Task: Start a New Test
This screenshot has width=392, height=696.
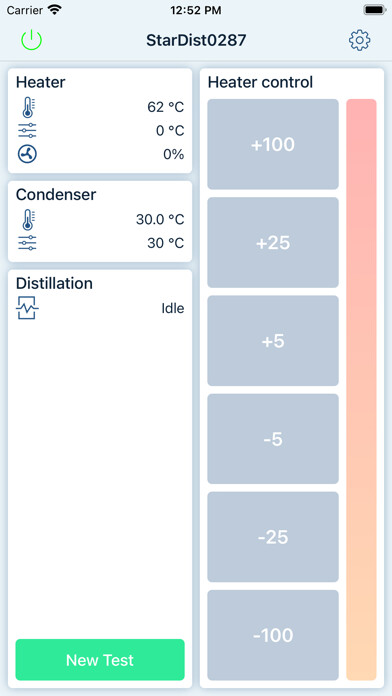Action: pos(100,660)
